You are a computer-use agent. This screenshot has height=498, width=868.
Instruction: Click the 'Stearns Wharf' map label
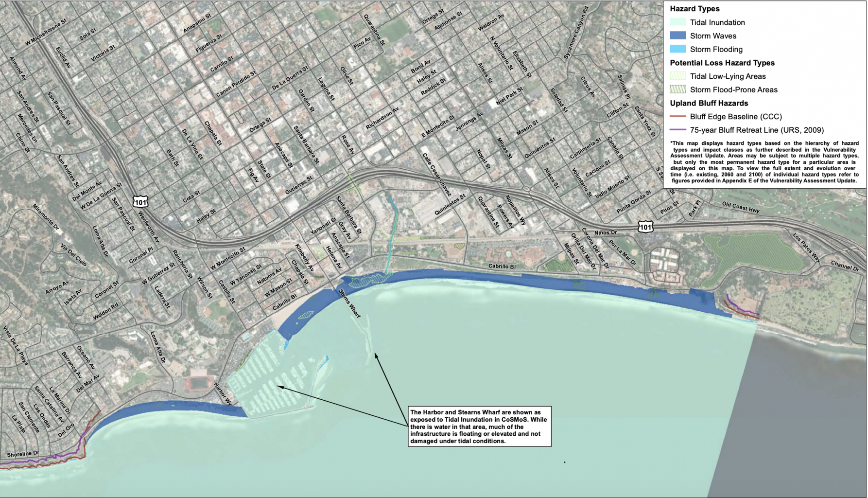(x=349, y=303)
